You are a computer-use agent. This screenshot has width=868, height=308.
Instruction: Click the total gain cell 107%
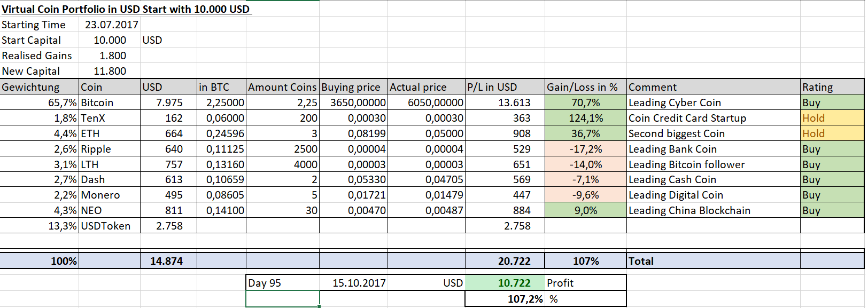coord(585,261)
